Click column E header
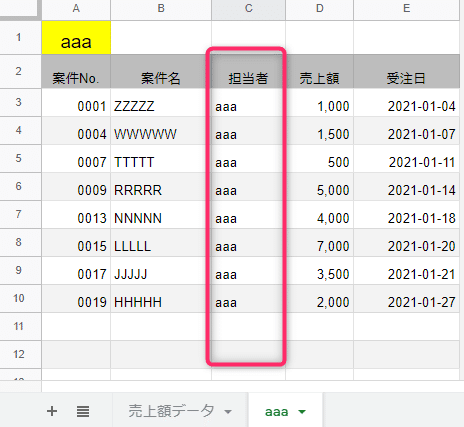The image size is (464, 427). pyautogui.click(x=407, y=9)
